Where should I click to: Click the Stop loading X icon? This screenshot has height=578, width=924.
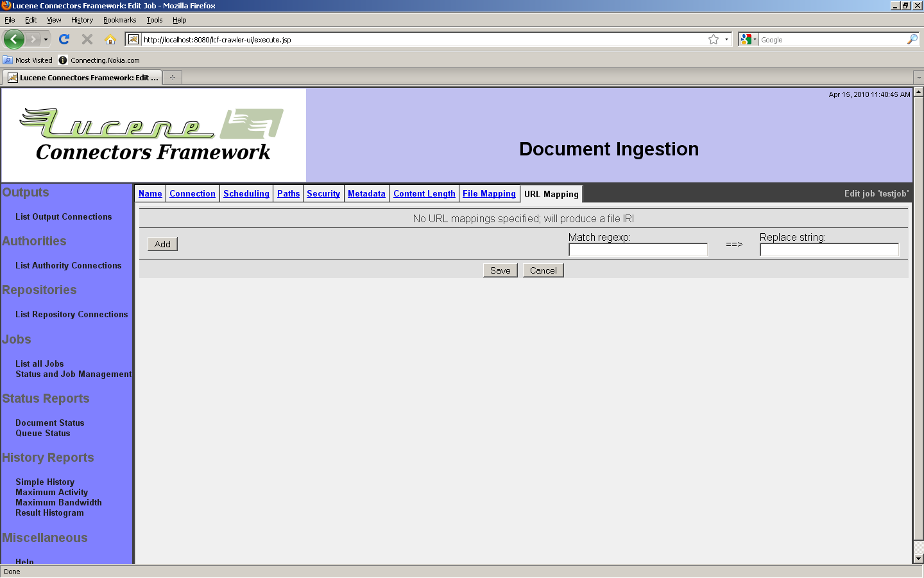(x=87, y=39)
